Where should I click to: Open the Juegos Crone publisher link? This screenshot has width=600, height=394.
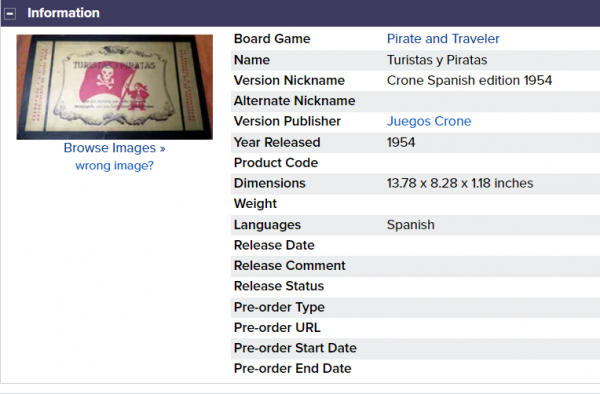click(429, 121)
